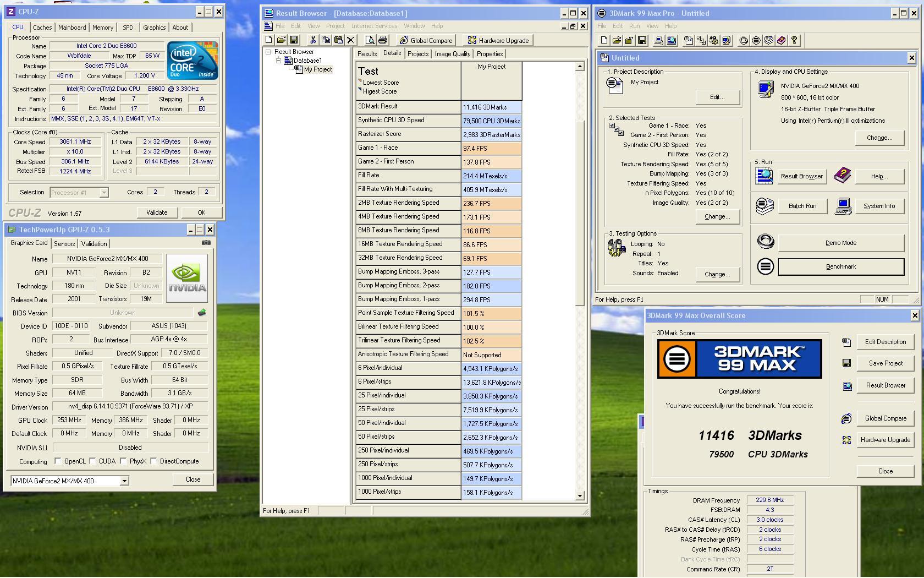Click Change... under Display and CPU Settings
Image resolution: width=924 pixels, height=578 pixels.
tap(879, 138)
